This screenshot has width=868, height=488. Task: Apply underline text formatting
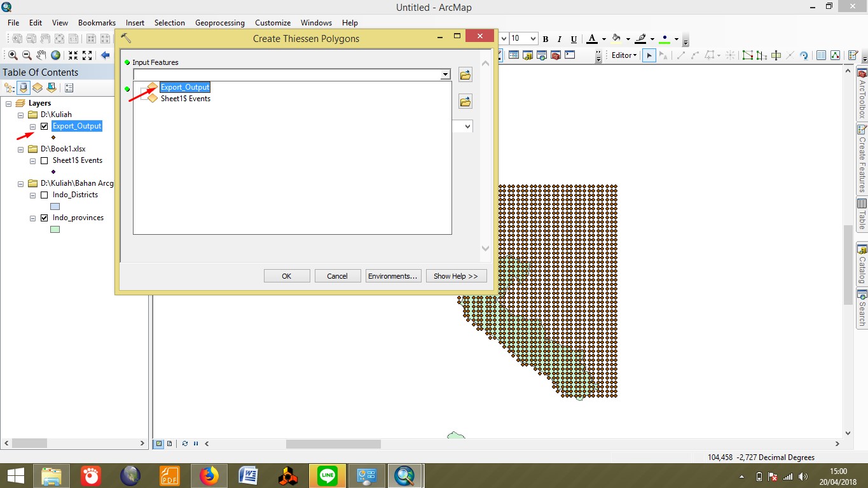tap(574, 39)
